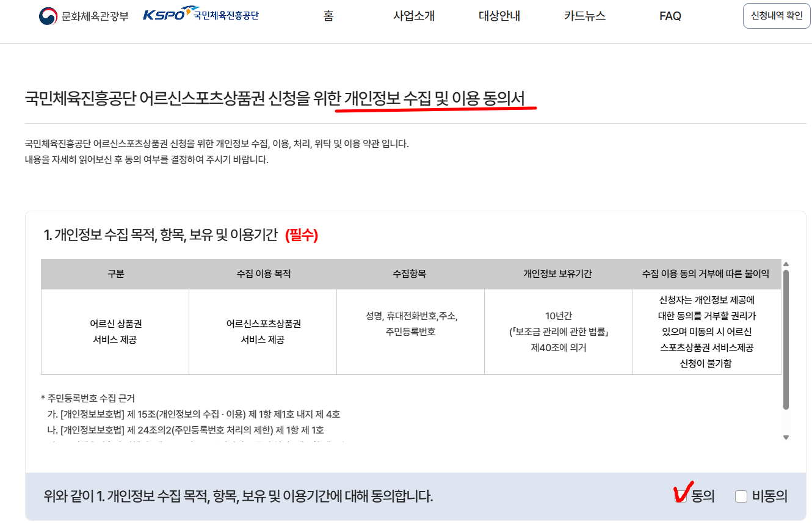Click the section title 1. 개인정보 수집 목적, 항목, 보유 및 이용기간
This screenshot has width=812, height=530.
click(x=161, y=235)
